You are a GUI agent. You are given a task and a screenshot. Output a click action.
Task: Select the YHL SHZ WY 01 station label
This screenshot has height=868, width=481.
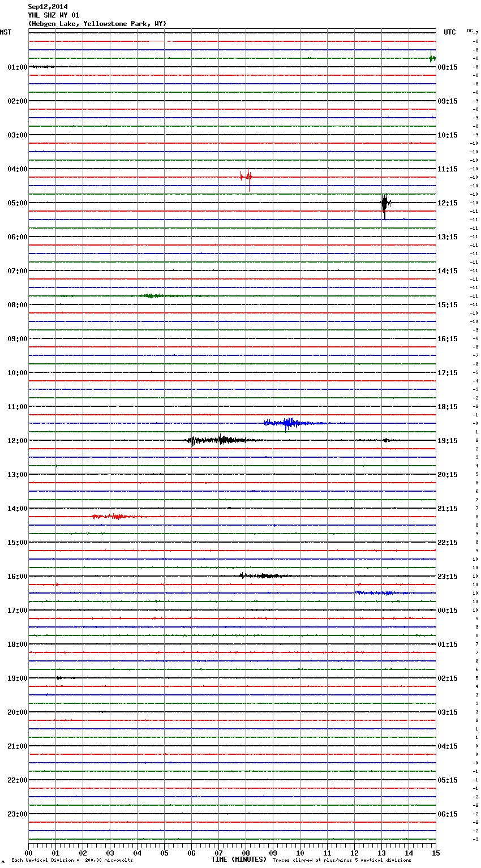coord(53,15)
